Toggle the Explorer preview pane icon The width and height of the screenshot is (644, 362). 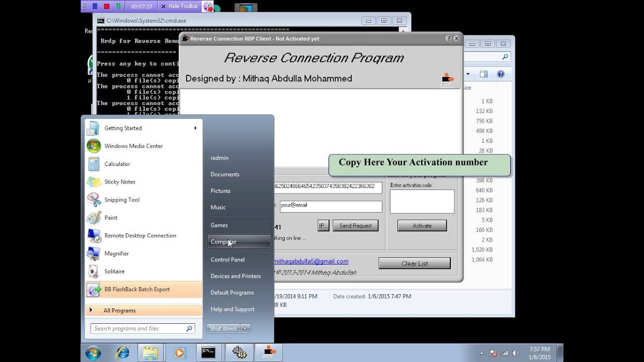(484, 74)
